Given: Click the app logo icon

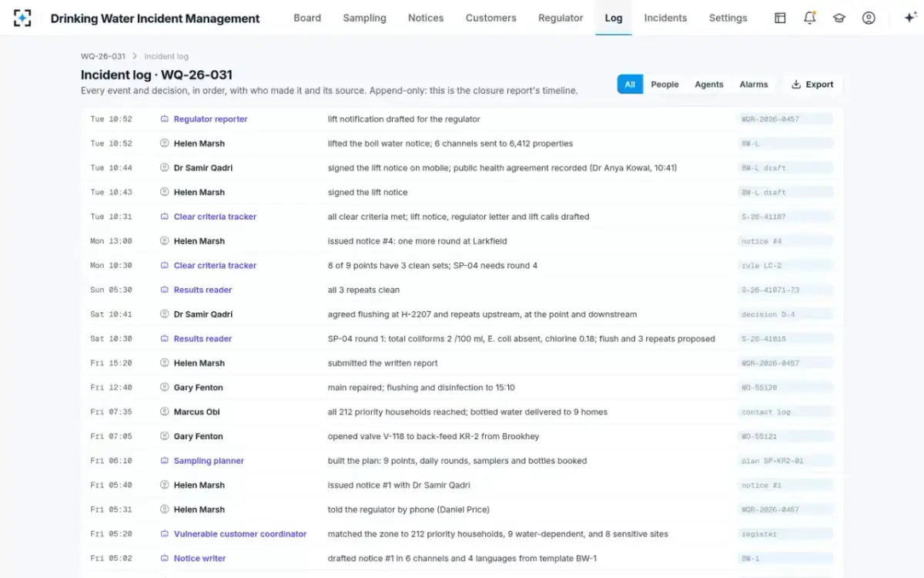Looking at the screenshot, I should click(23, 18).
